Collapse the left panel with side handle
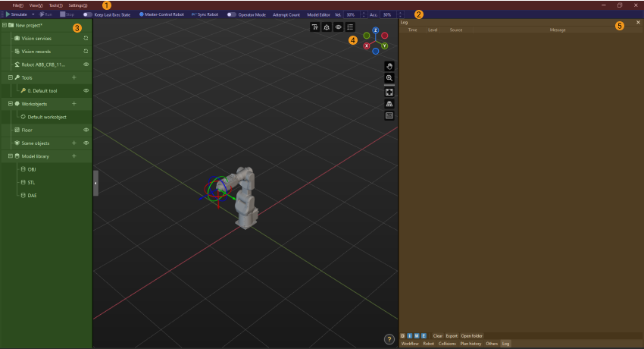 pos(95,183)
